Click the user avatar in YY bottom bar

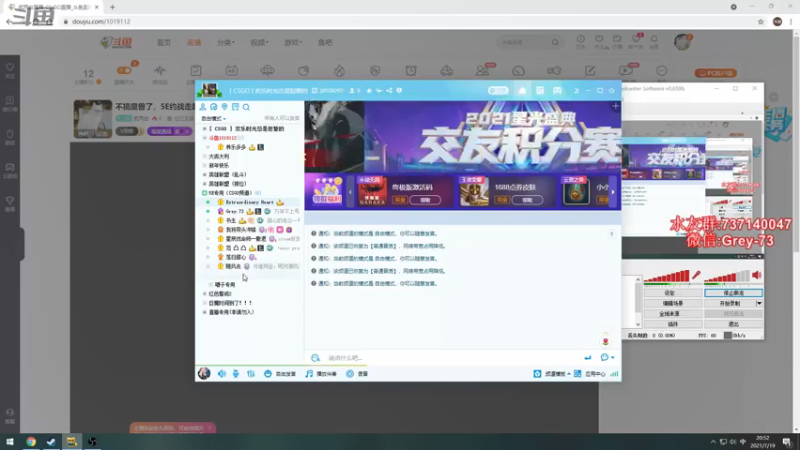point(204,373)
